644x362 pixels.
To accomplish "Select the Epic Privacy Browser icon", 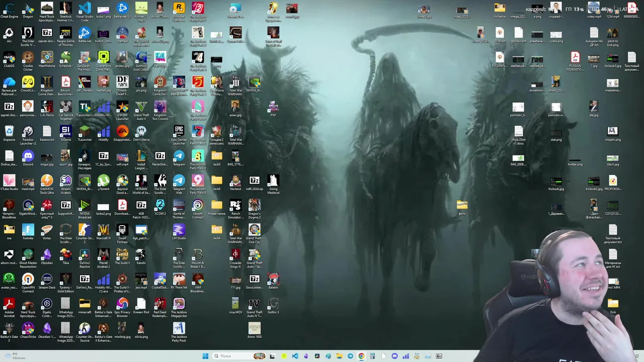I will point(122,307).
